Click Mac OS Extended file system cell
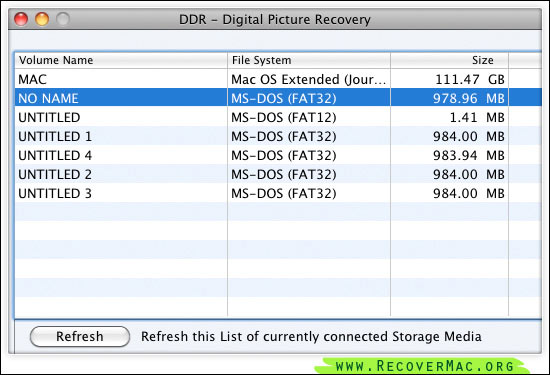 [308, 79]
